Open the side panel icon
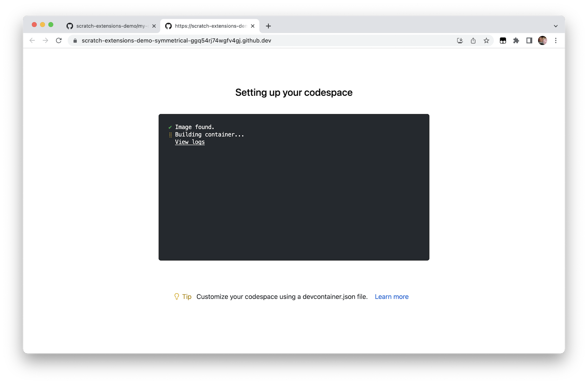 click(x=529, y=41)
